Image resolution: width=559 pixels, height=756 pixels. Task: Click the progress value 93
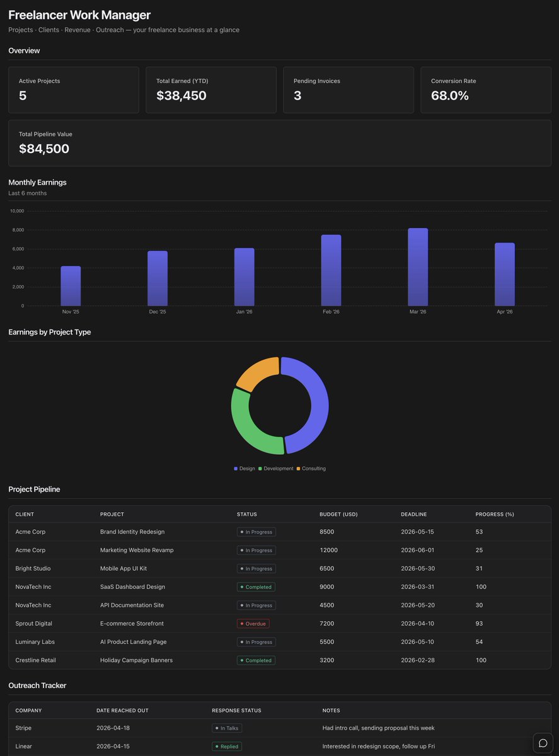coord(479,623)
